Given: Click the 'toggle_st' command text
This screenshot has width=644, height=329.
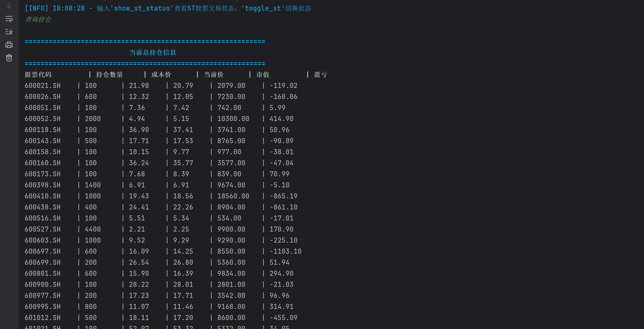Looking at the screenshot, I should tap(263, 9).
